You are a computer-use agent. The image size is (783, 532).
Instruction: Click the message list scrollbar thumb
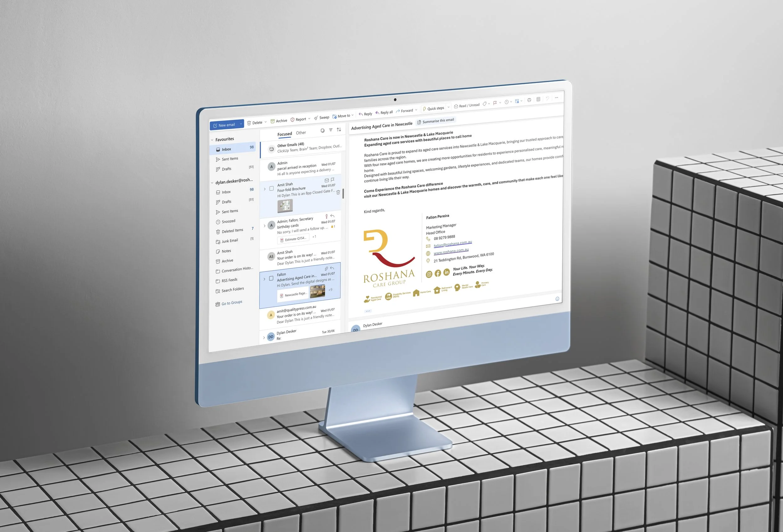[x=343, y=194]
